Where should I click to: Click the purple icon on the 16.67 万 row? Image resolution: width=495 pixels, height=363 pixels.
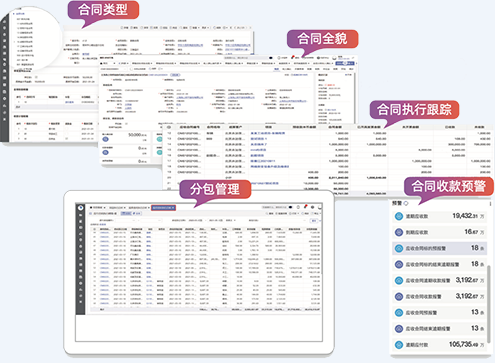399,232
